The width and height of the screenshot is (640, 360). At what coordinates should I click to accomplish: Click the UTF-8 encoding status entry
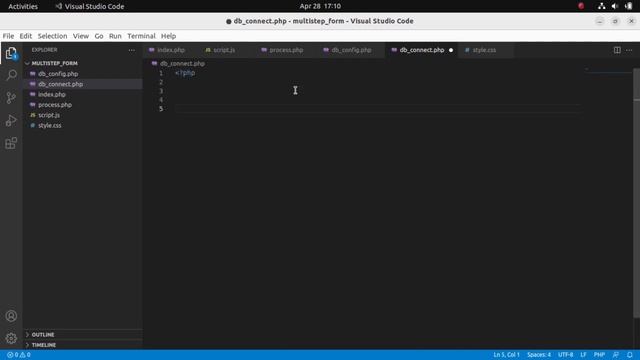tap(566, 355)
